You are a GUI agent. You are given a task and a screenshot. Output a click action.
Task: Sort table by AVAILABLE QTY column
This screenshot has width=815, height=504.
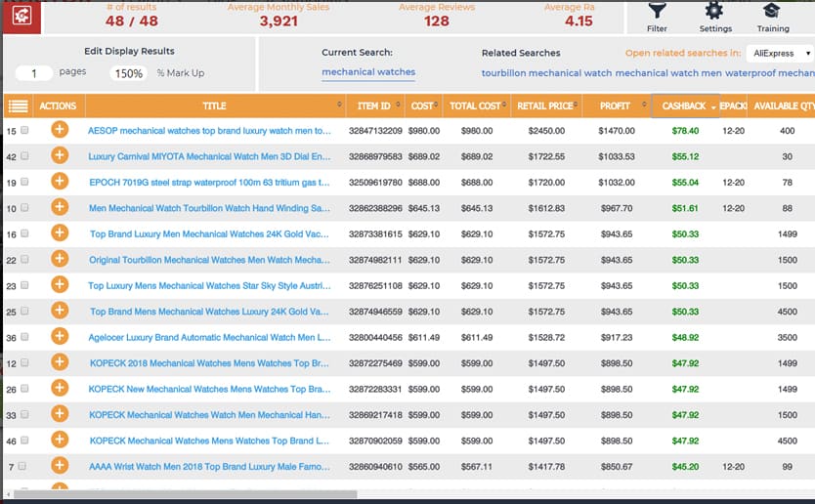tap(782, 106)
